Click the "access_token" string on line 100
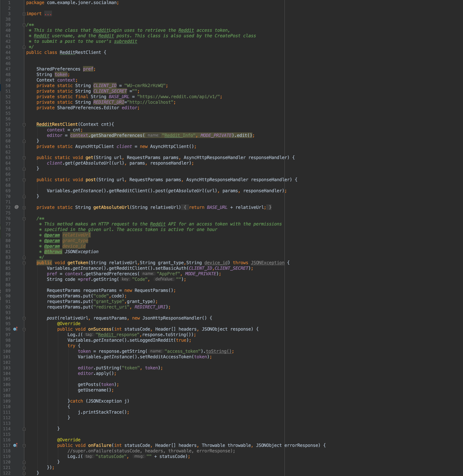Screen dimensions: 463x476 click(x=182, y=351)
